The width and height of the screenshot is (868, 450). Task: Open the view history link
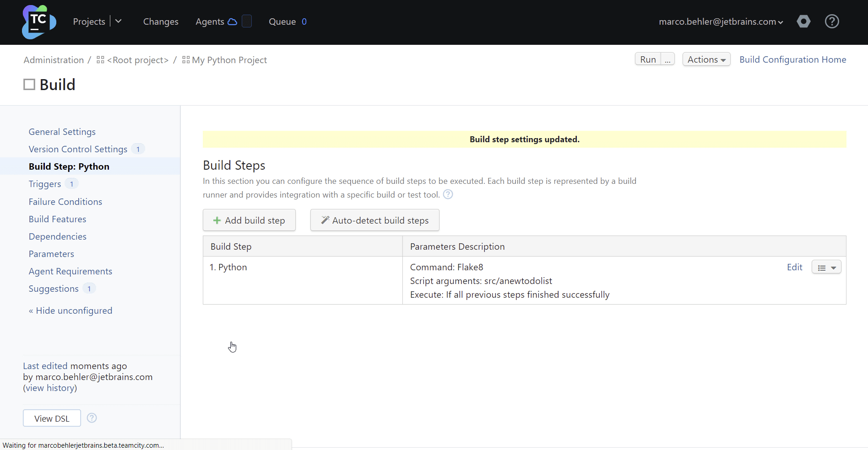tap(50, 388)
